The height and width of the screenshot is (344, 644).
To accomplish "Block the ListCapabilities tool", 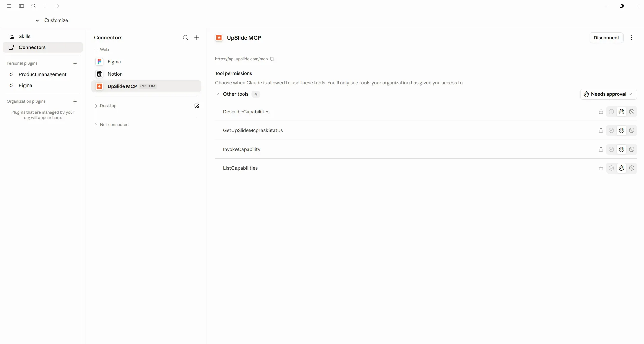I will [632, 168].
